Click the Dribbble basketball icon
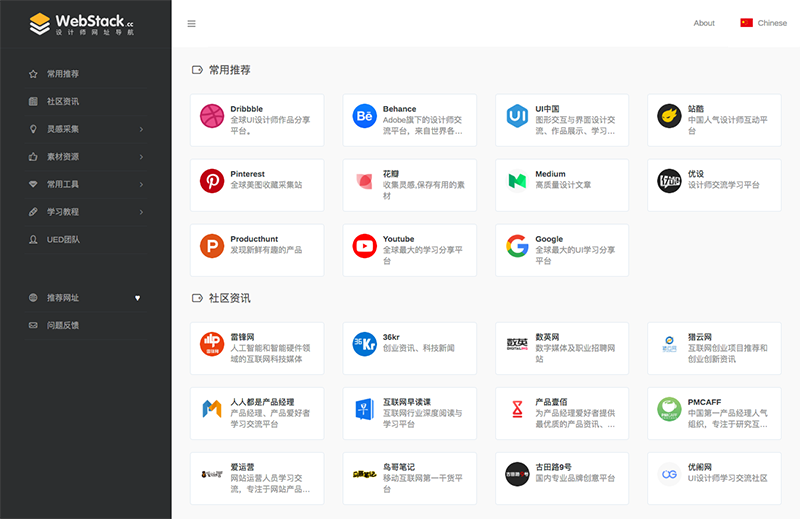The width and height of the screenshot is (800, 519). [x=212, y=117]
